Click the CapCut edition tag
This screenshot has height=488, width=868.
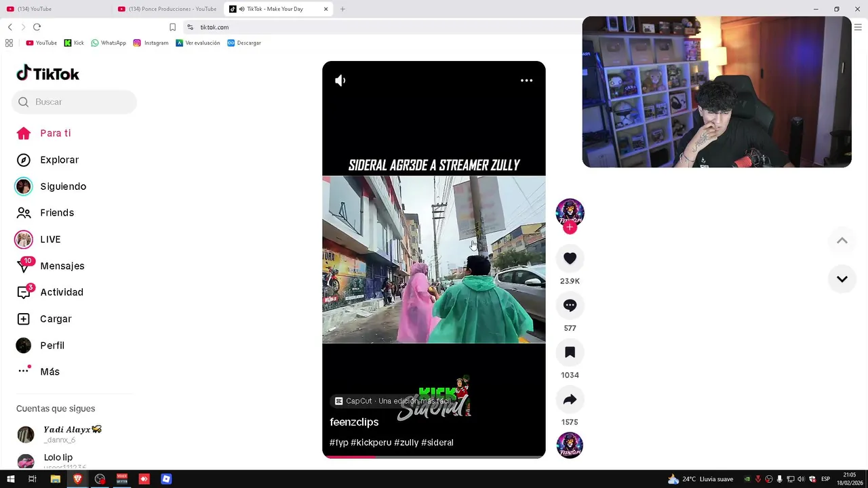click(x=392, y=401)
